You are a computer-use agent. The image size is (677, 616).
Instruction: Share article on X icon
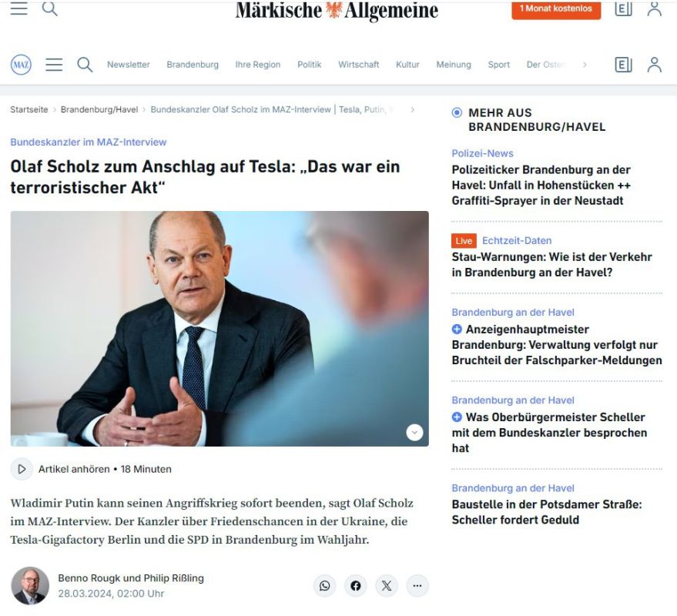[x=387, y=586]
